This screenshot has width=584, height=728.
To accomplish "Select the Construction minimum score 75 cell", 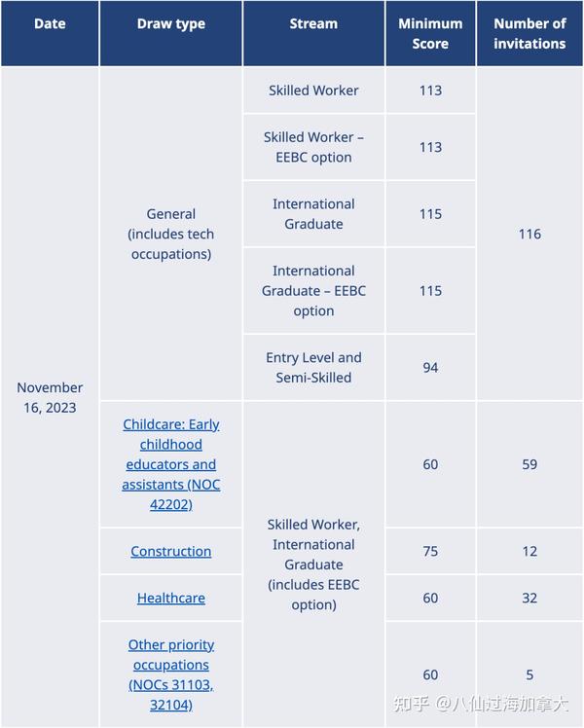I will [x=430, y=551].
